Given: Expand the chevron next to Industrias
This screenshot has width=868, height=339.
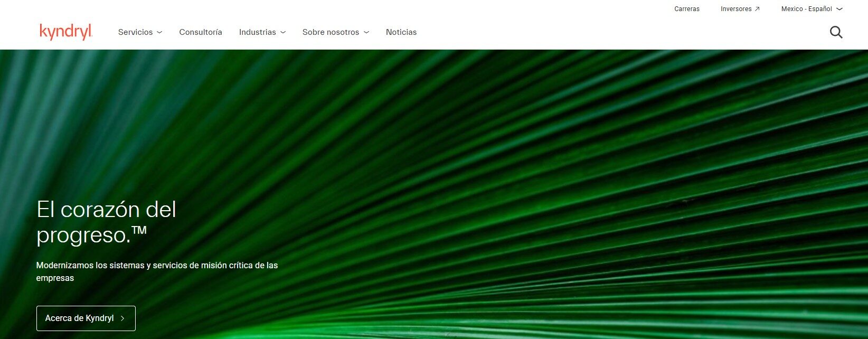Looking at the screenshot, I should click(x=283, y=32).
